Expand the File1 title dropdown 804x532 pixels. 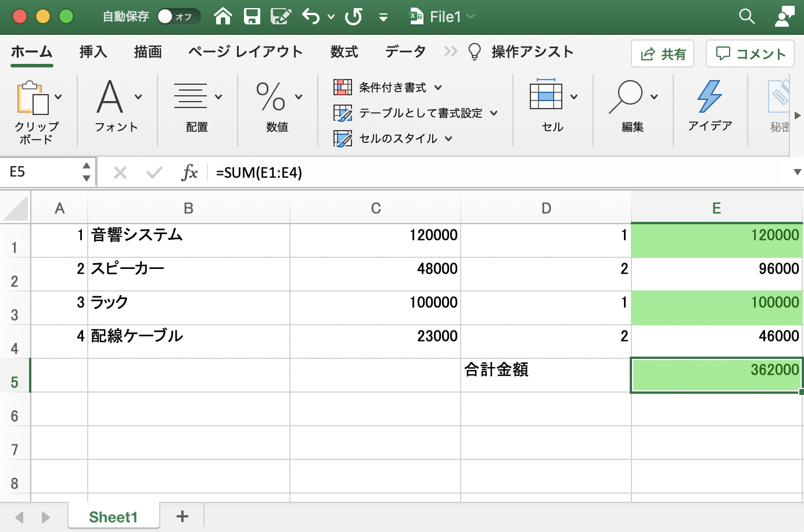(x=471, y=16)
